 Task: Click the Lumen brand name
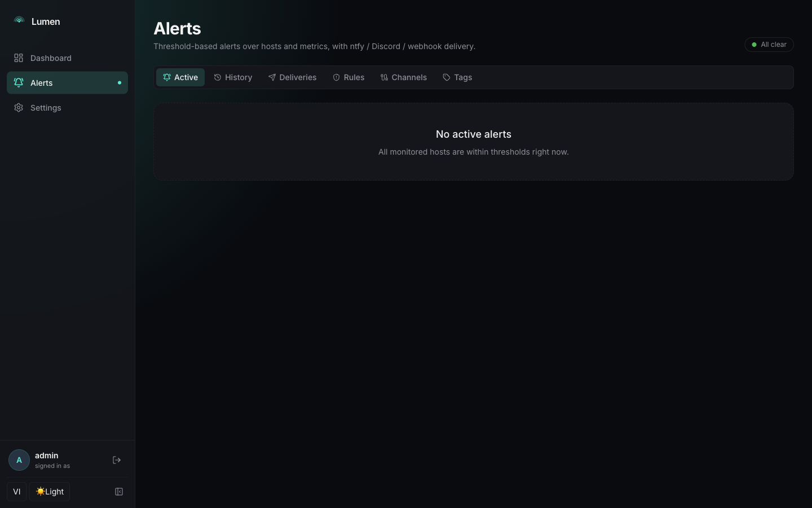[x=46, y=21]
